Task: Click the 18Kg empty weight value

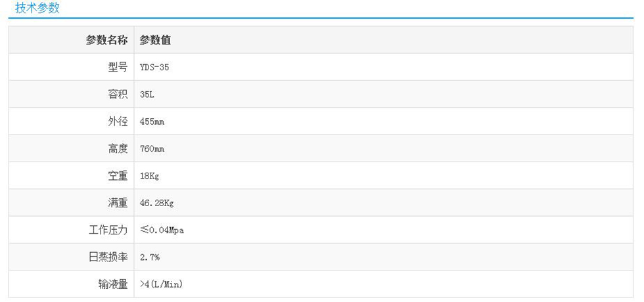Action: tap(150, 176)
